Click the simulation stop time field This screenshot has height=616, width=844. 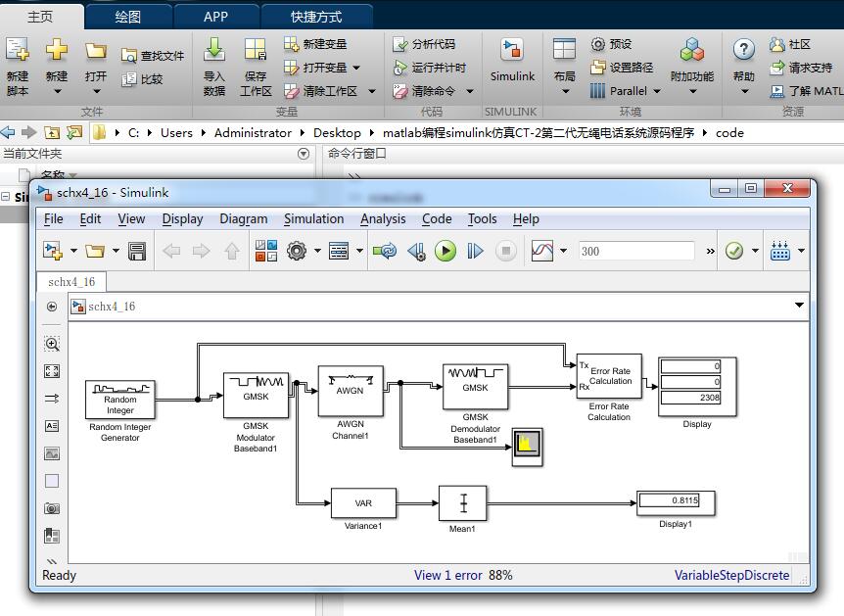pyautogui.click(x=636, y=251)
